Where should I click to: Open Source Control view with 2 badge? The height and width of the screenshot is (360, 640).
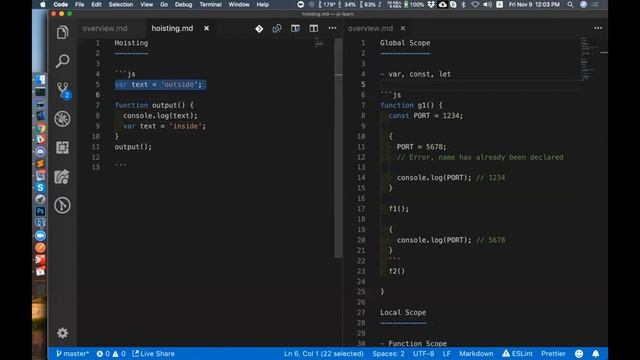(63, 90)
